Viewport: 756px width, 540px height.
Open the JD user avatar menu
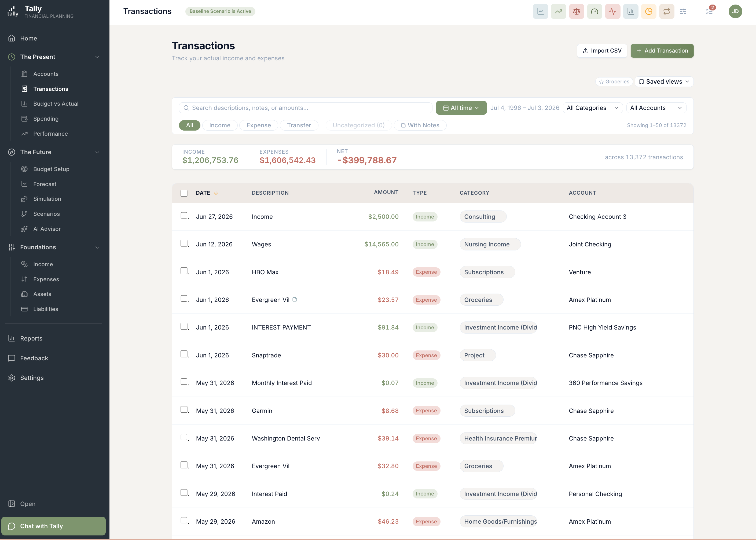735,11
